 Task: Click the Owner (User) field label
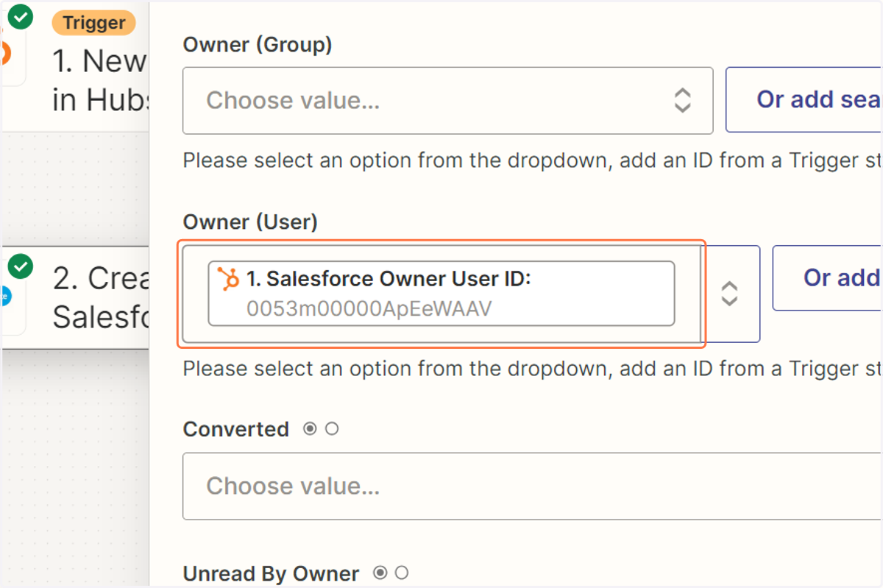250,222
